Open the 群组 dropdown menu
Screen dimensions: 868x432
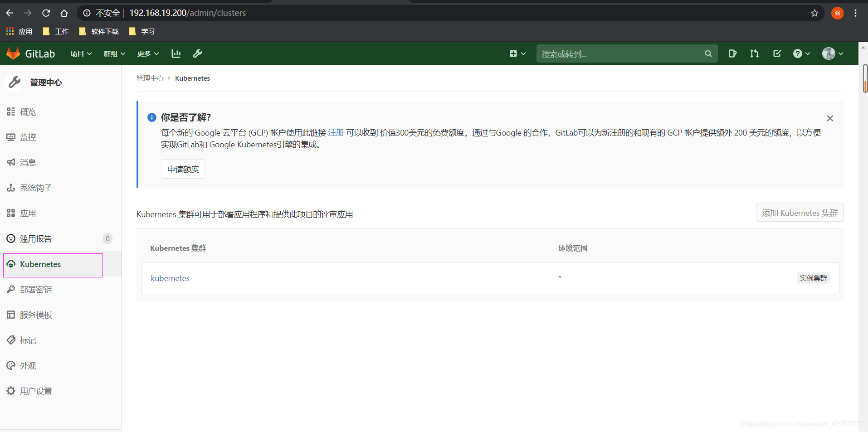tap(114, 53)
